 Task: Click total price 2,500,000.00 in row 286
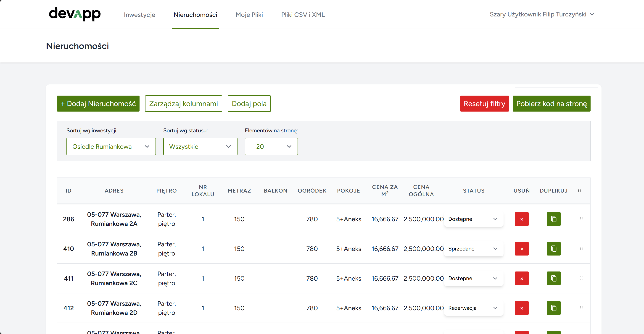(x=423, y=219)
